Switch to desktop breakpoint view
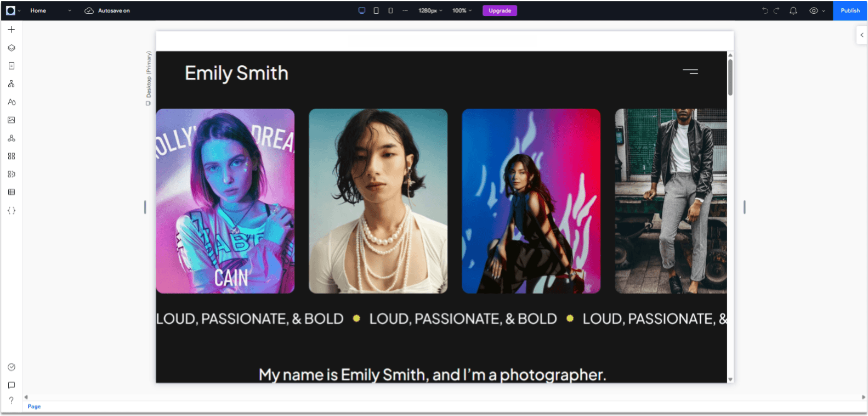Viewport: 868px width, 416px height. tap(361, 10)
